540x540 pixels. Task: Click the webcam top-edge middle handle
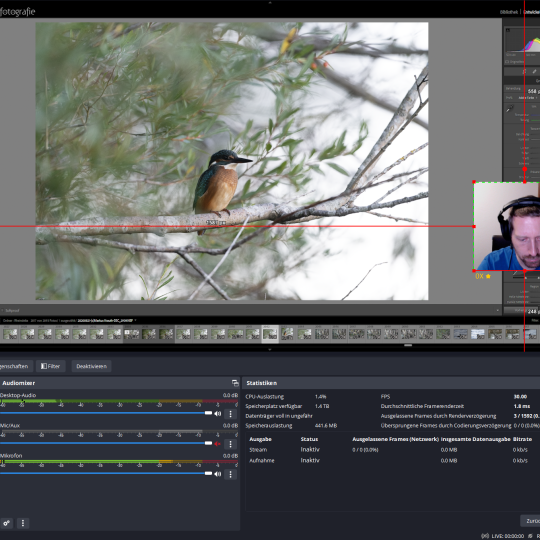tap(525, 182)
